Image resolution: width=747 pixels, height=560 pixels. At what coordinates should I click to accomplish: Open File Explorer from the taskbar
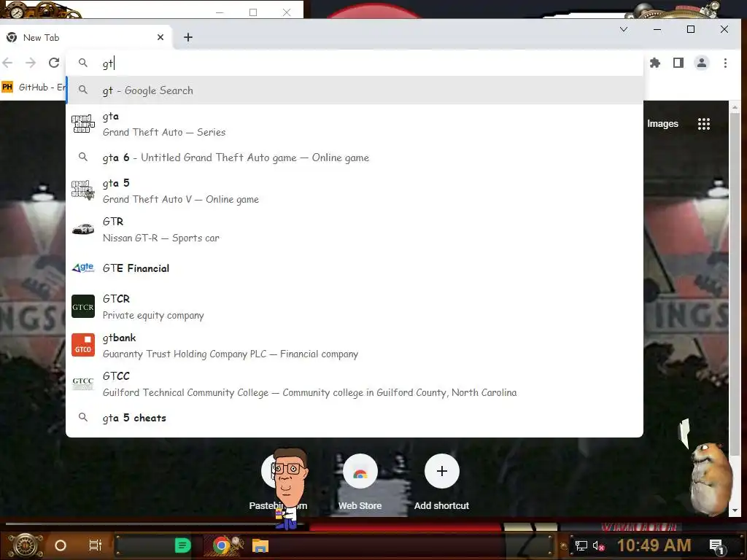pyautogui.click(x=260, y=545)
